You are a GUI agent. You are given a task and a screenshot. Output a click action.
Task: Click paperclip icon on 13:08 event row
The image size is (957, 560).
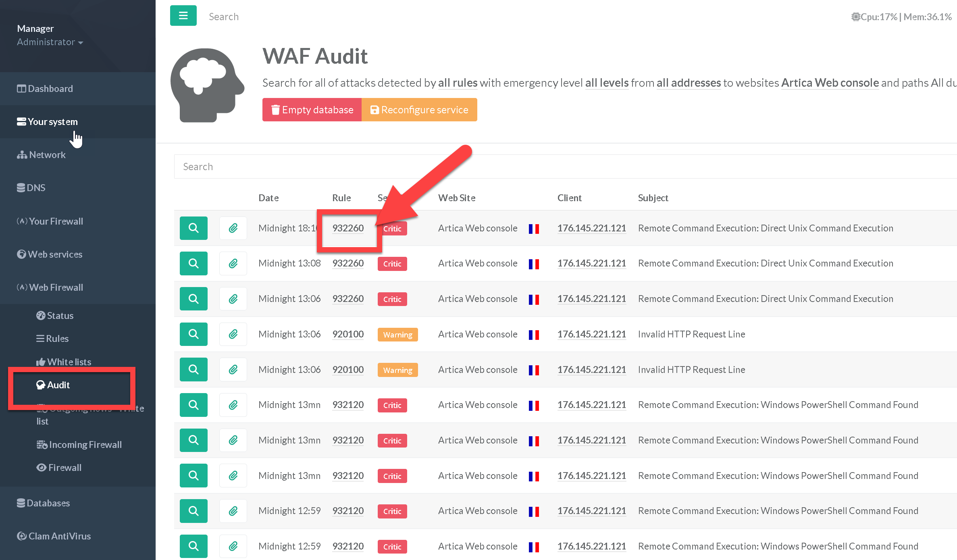[x=233, y=264]
